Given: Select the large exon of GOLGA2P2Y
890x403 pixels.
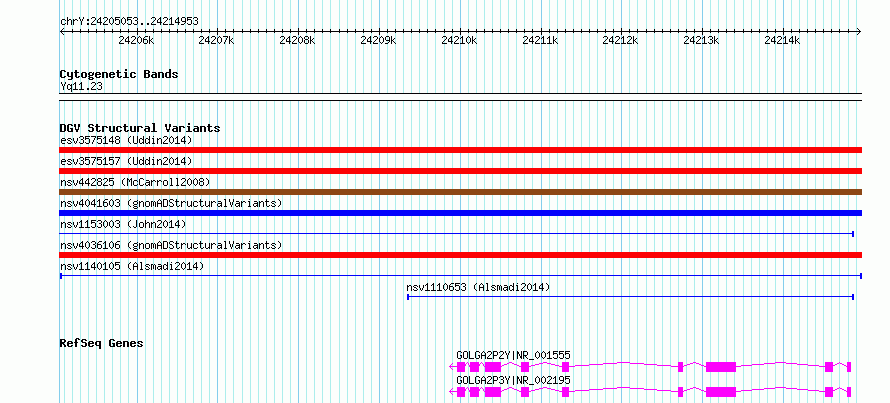Looking at the screenshot, I should pos(721,367).
